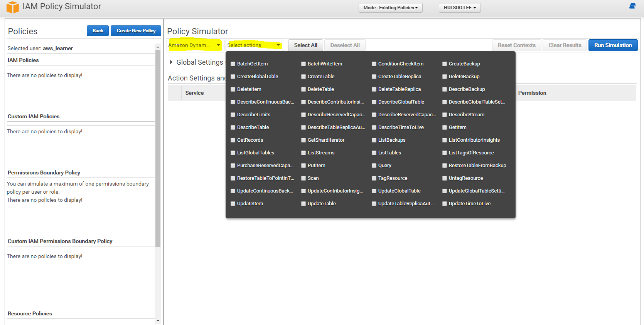
Task: Tick the DeleteTableReplica checkbox
Action: [x=374, y=89]
